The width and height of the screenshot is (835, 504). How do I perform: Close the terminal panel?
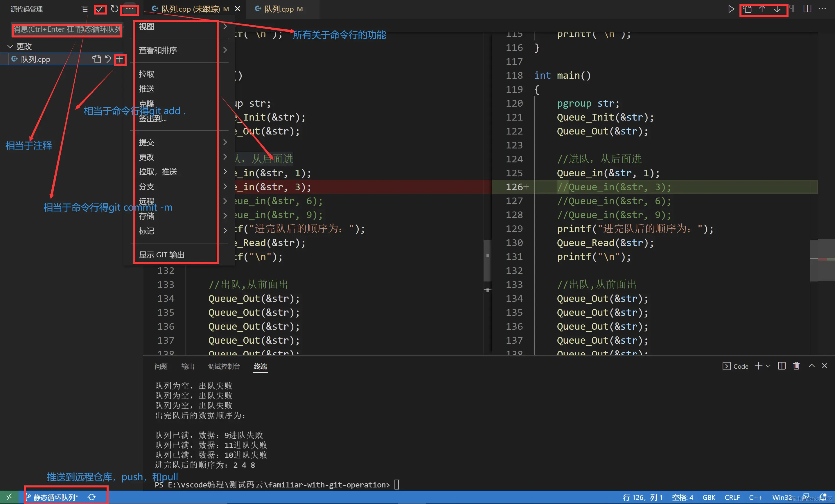pyautogui.click(x=825, y=366)
